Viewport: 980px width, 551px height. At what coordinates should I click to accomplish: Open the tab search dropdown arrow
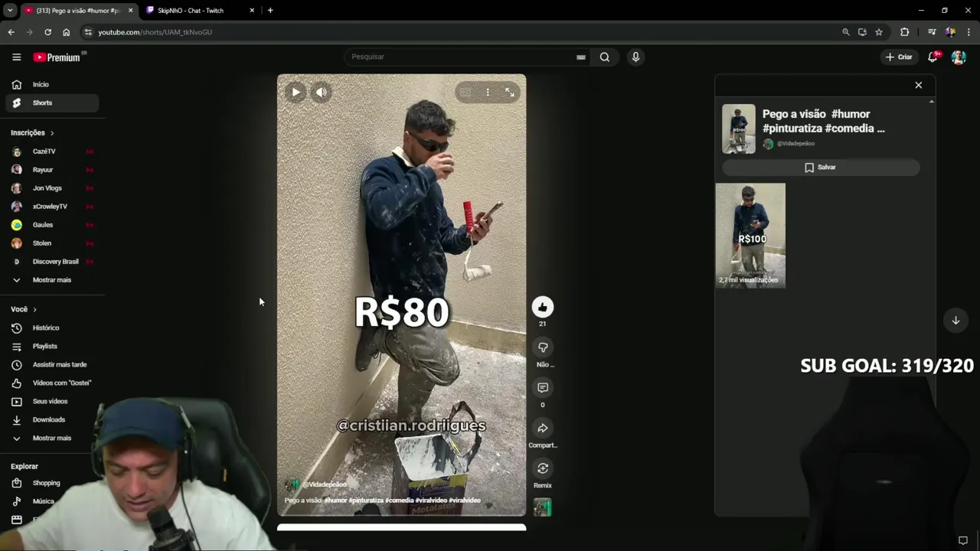[9, 11]
